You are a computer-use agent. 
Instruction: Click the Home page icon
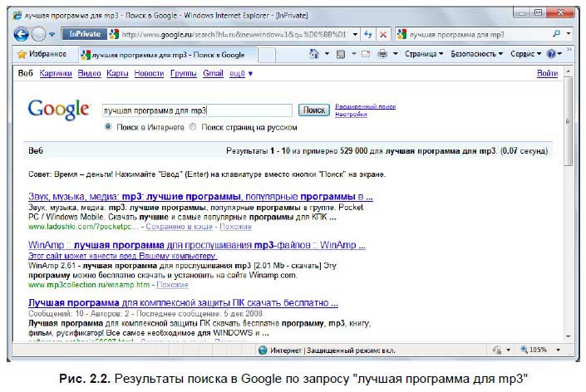coord(315,54)
